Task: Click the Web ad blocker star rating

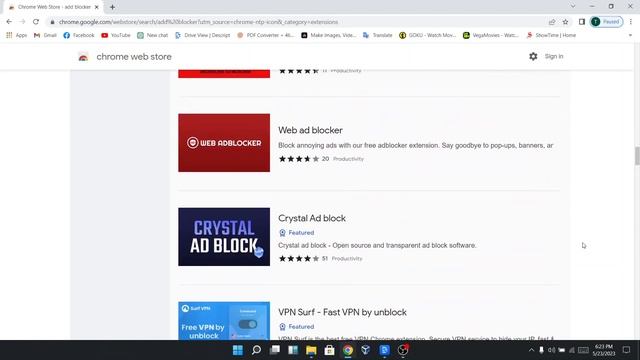Action: pyautogui.click(x=299, y=159)
